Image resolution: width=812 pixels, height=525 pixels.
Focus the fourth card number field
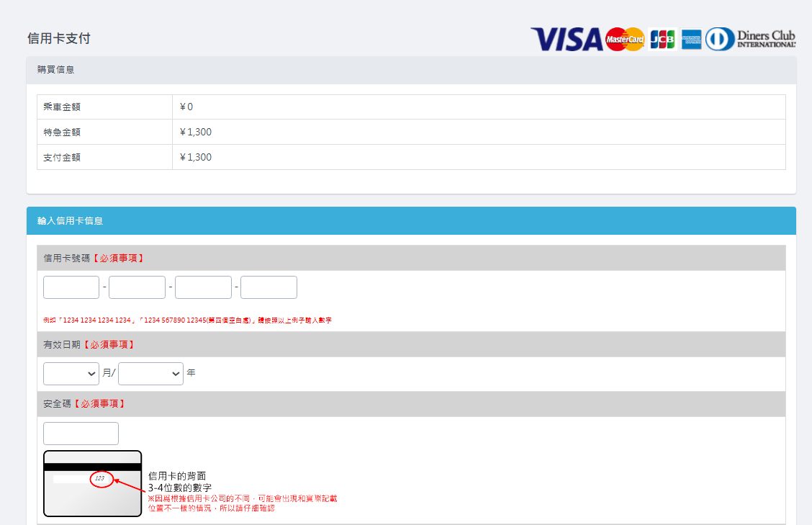pos(269,287)
